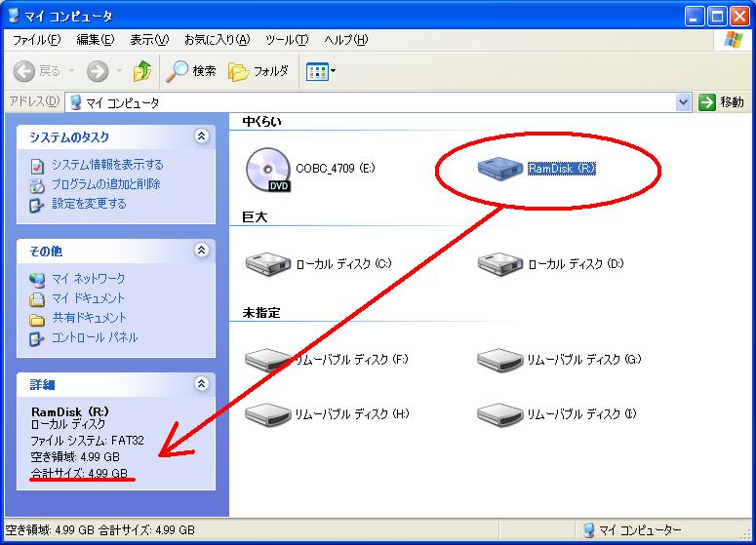Open コントロール パネル link

tap(95, 337)
